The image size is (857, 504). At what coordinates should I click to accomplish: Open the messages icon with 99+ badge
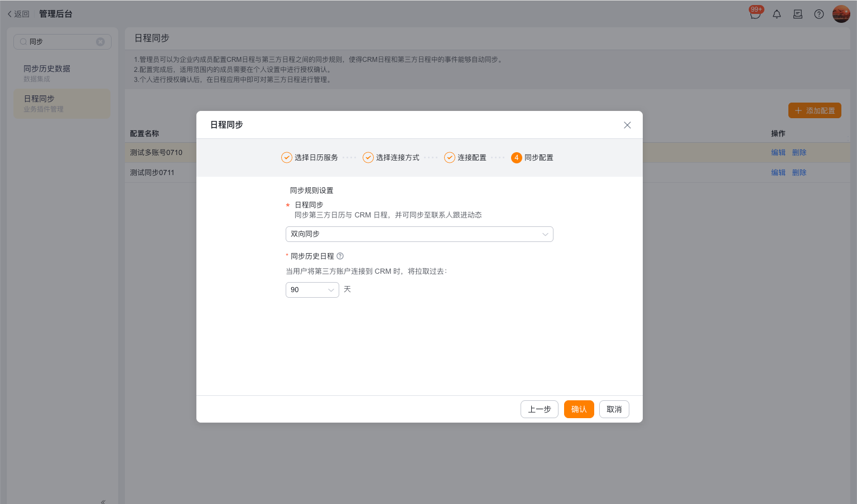(755, 13)
